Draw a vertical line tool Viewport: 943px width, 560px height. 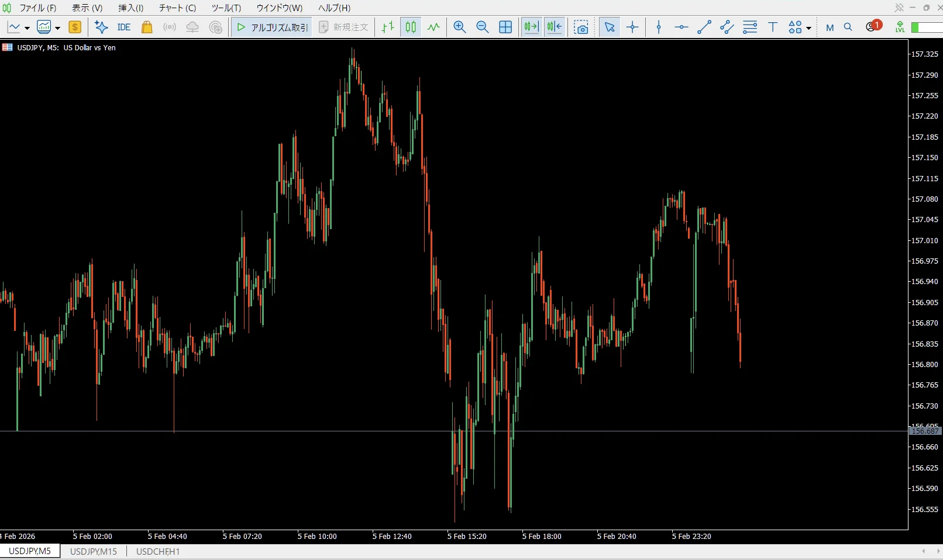659,27
